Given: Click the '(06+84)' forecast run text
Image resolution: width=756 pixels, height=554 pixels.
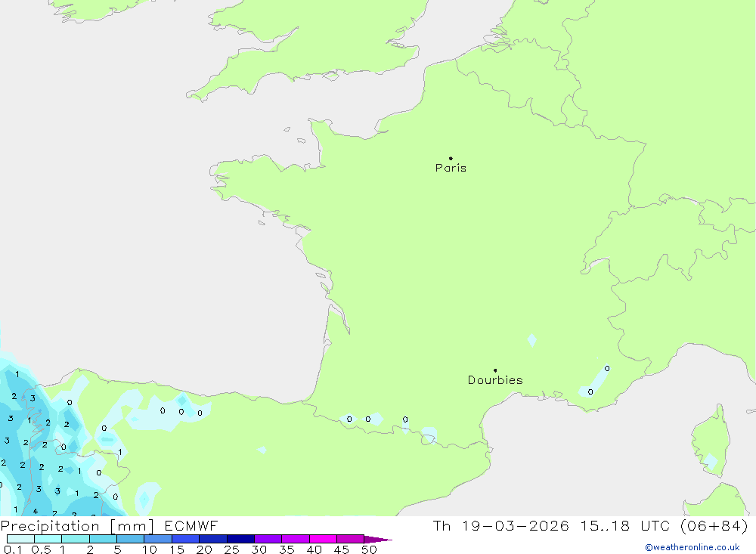Looking at the screenshot, I should (x=714, y=525).
